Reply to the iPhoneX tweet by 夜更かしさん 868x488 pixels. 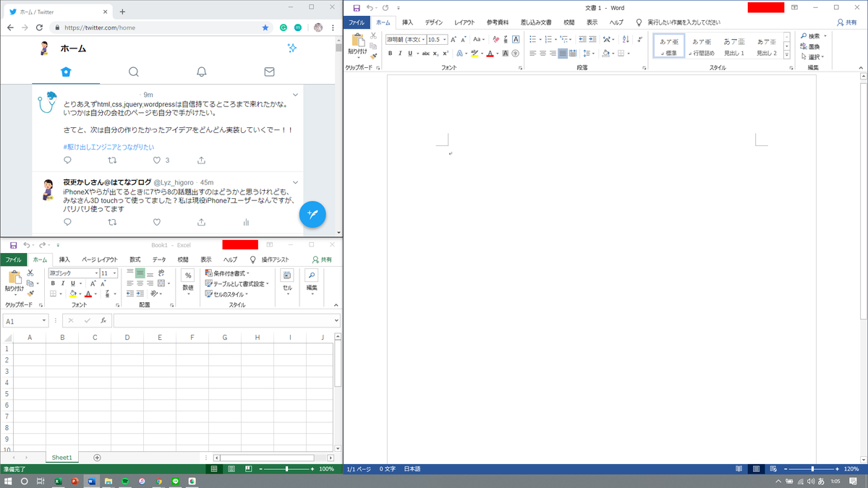[x=68, y=222]
